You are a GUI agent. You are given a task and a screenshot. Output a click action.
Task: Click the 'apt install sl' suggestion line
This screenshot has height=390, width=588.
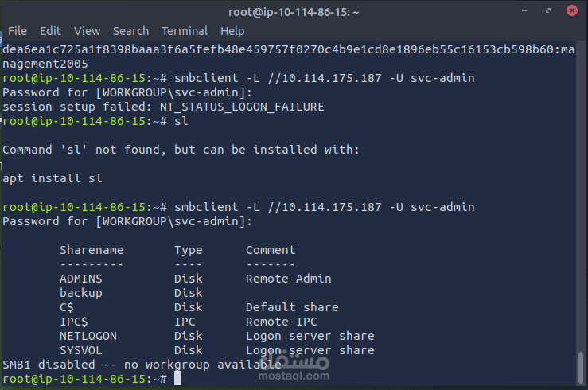point(53,178)
